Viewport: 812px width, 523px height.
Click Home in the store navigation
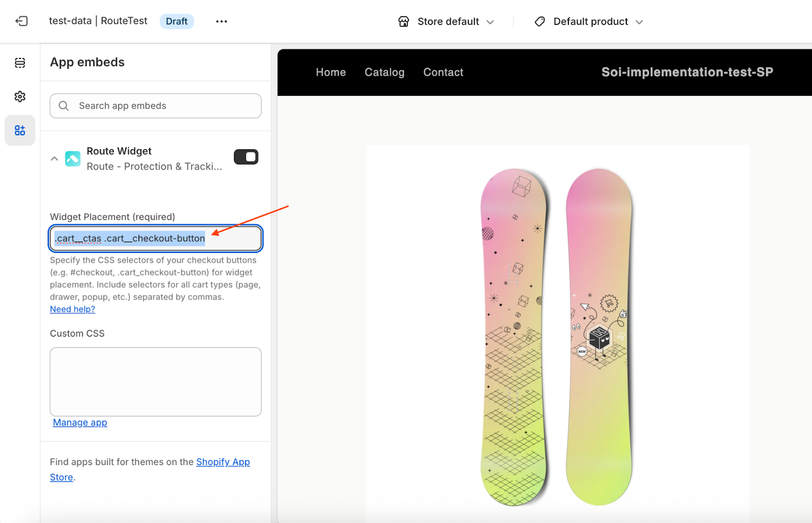click(x=330, y=72)
